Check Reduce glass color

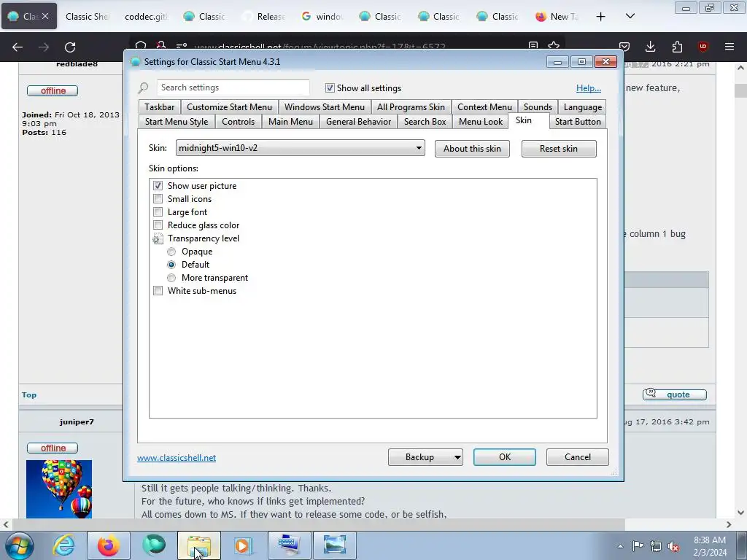(158, 225)
